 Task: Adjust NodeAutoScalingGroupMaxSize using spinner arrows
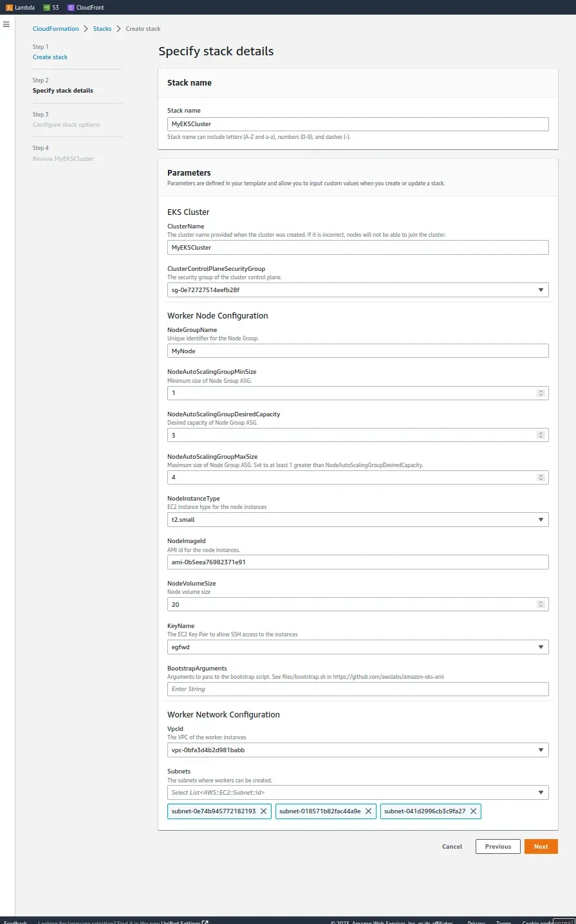pyautogui.click(x=541, y=477)
